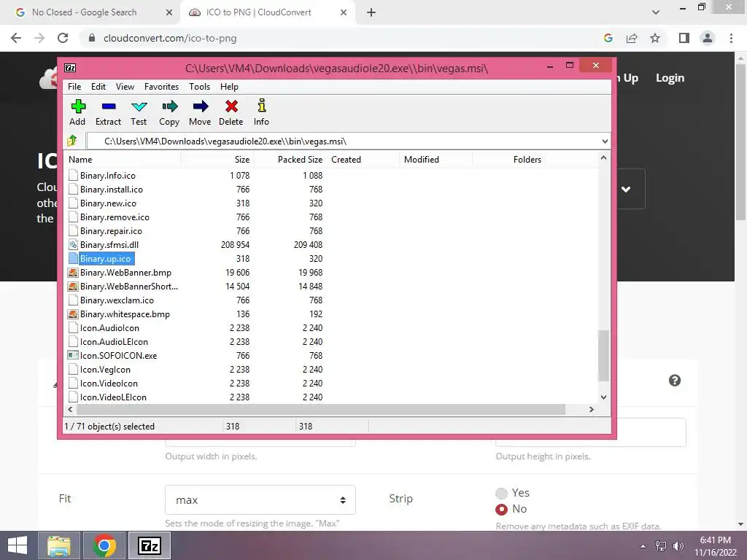Open the View menu in 7-Zip

point(125,87)
